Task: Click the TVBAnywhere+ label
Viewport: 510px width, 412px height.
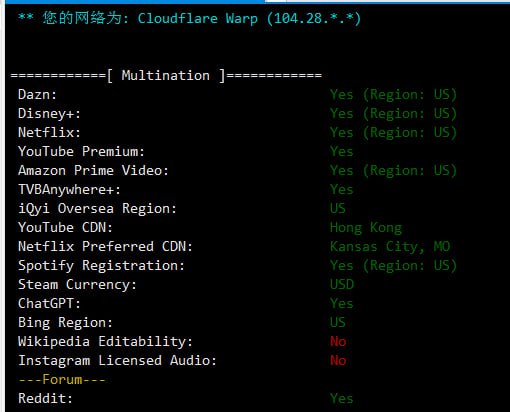Action: 69,190
